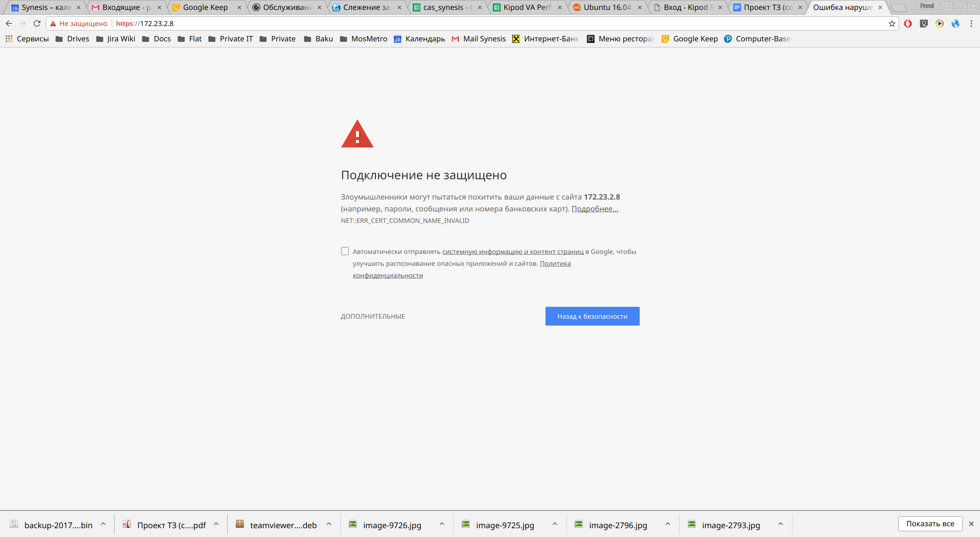Click the red warning triangle in address bar
Image resolution: width=980 pixels, height=537 pixels.
click(x=53, y=23)
